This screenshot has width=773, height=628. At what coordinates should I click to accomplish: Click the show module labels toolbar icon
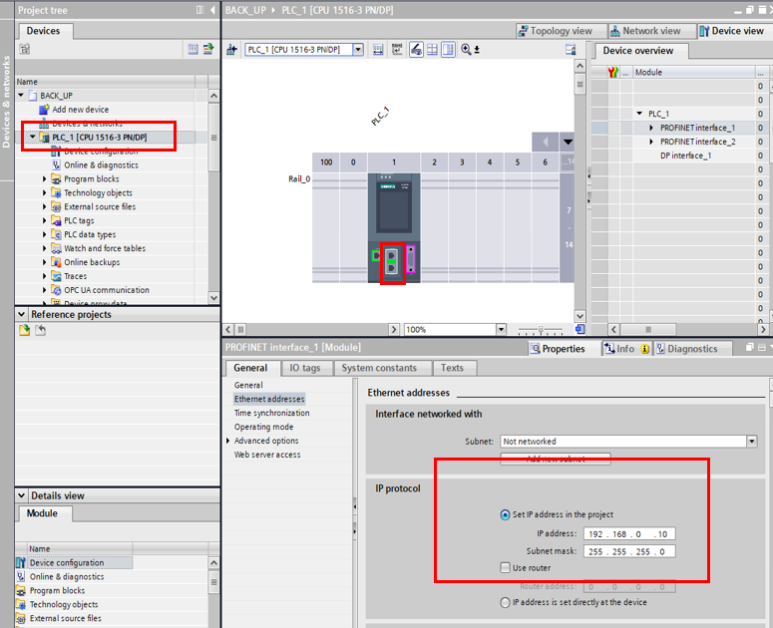397,49
